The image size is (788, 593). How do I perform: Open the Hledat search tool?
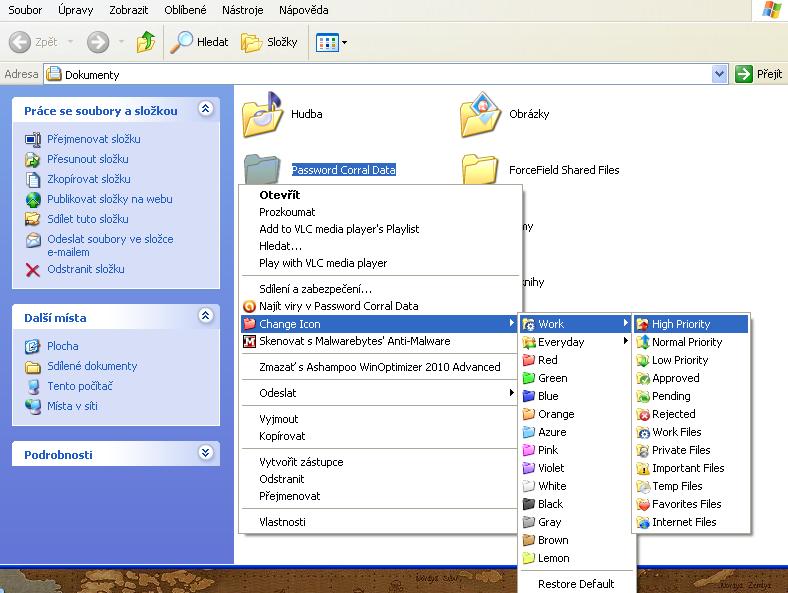(x=199, y=42)
